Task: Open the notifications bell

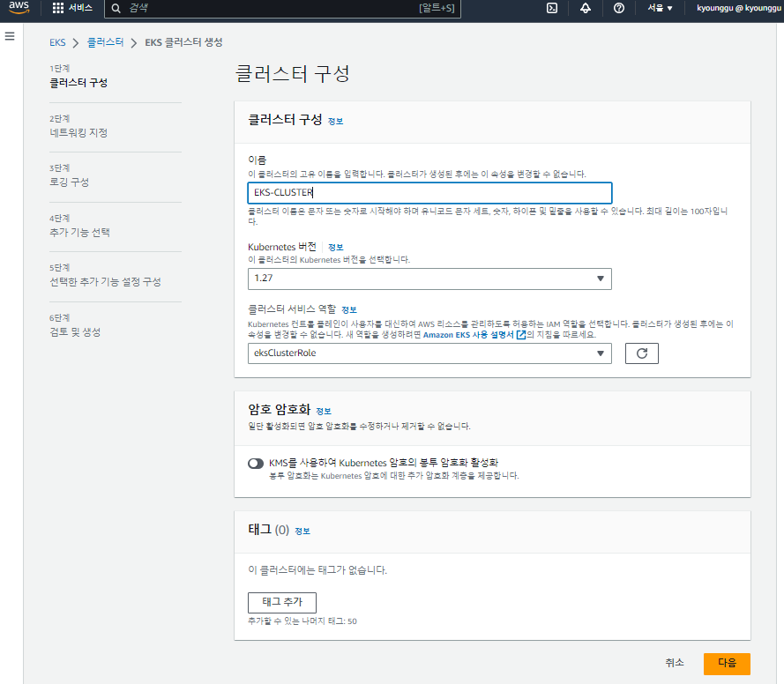Action: click(586, 8)
